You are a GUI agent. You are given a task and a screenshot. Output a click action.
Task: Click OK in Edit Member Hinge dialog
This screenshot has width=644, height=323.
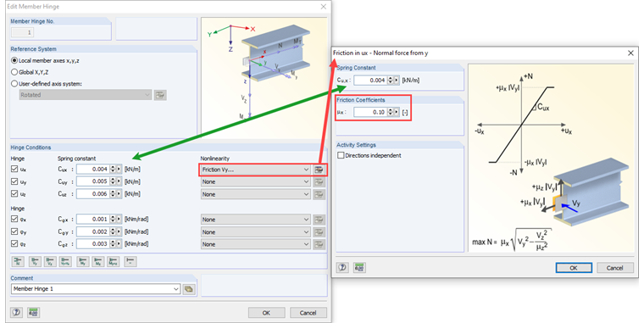click(267, 313)
